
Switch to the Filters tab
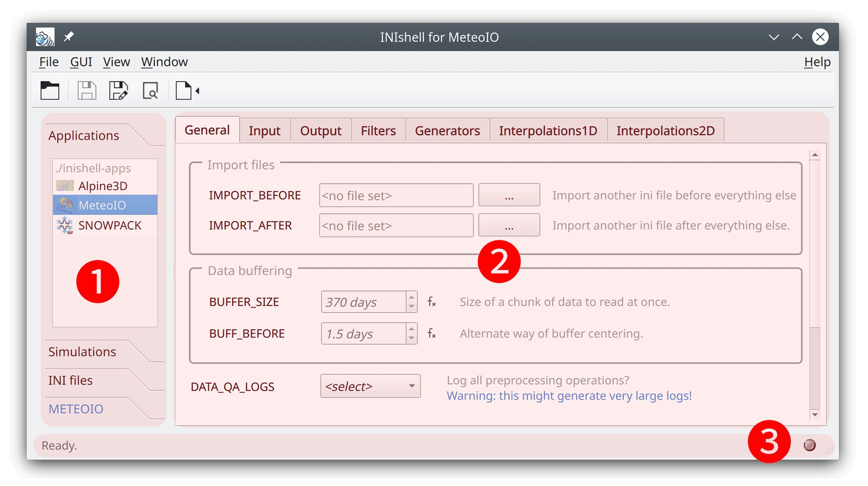pyautogui.click(x=378, y=131)
